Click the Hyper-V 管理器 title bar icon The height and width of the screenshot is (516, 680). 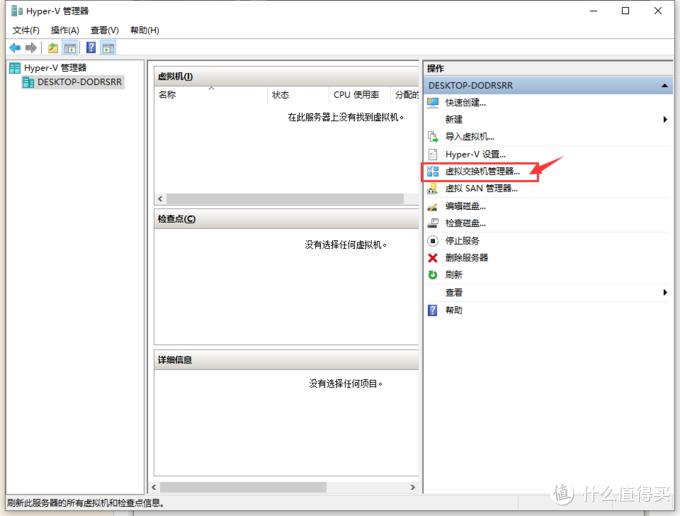17,11
